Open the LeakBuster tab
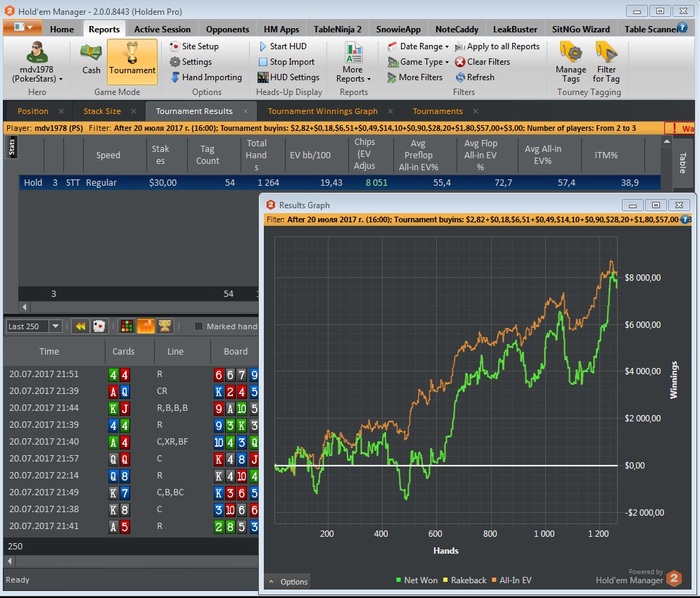The width and height of the screenshot is (700, 598). [x=515, y=29]
